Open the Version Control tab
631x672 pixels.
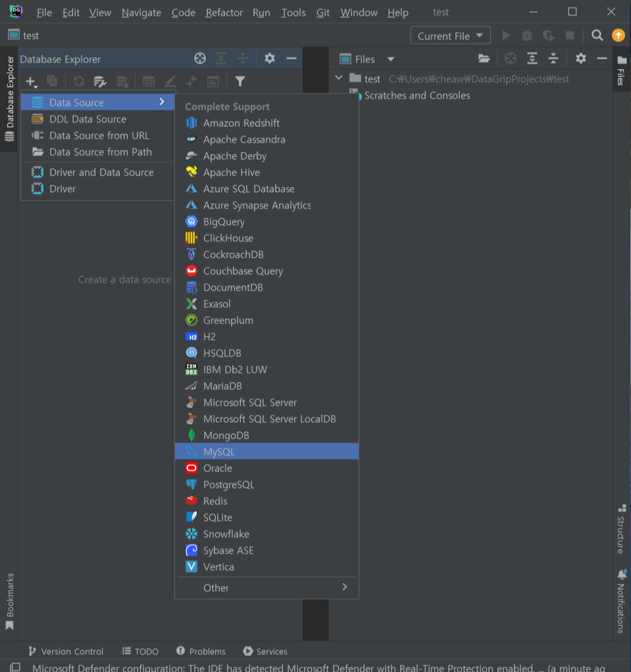click(x=66, y=651)
